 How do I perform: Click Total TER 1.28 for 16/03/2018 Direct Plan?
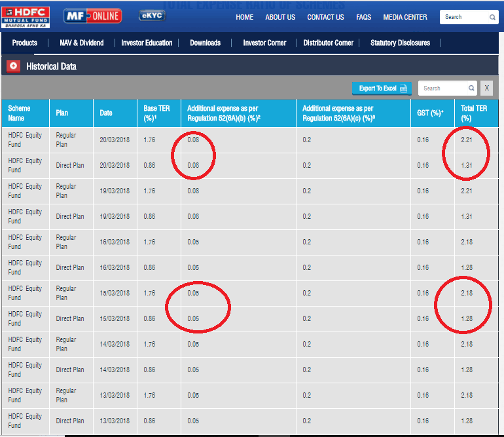point(467,267)
